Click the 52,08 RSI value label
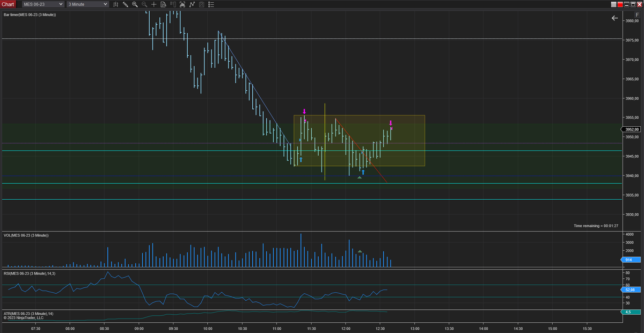 pyautogui.click(x=632, y=289)
